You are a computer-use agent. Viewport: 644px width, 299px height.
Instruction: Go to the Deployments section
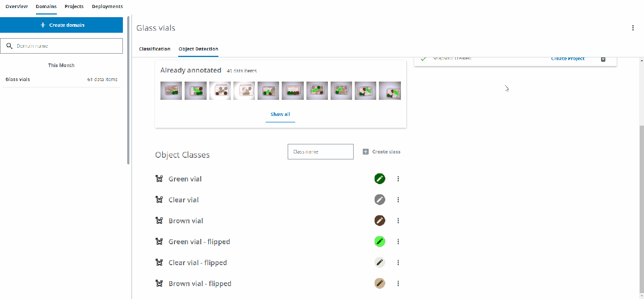[107, 6]
